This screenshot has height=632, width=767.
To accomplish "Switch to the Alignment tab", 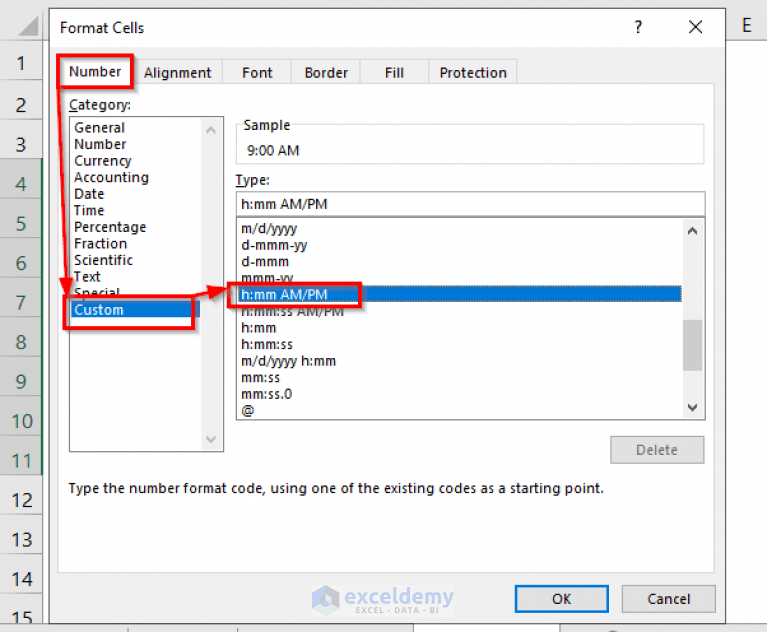I will coord(178,73).
